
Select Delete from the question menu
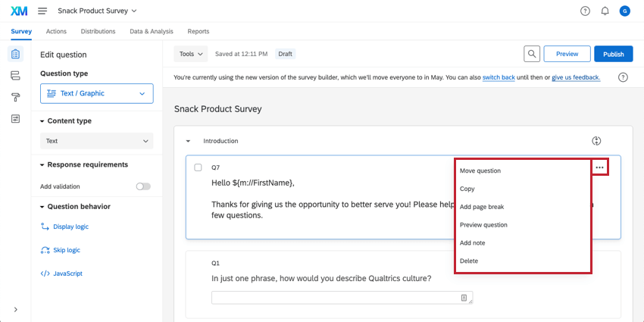[x=469, y=261]
